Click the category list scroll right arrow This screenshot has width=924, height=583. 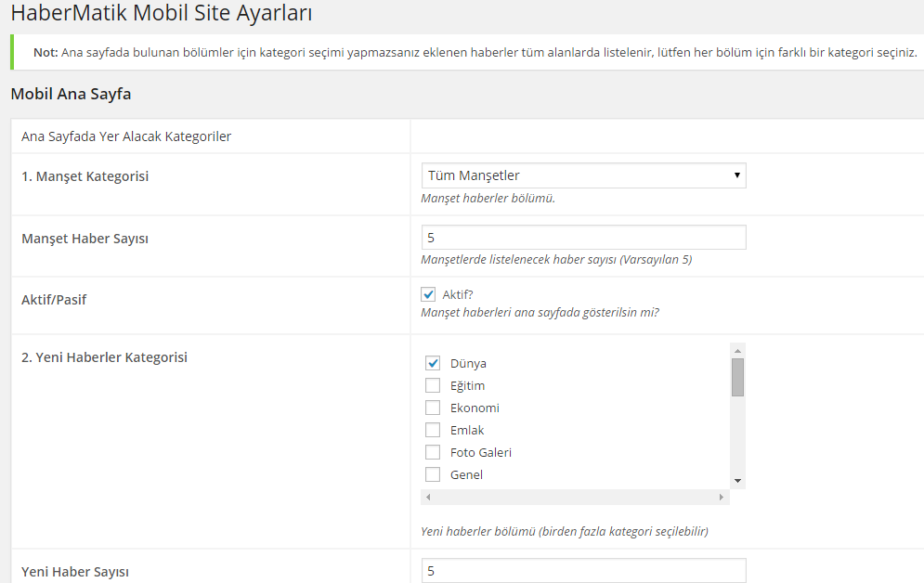[x=722, y=497]
